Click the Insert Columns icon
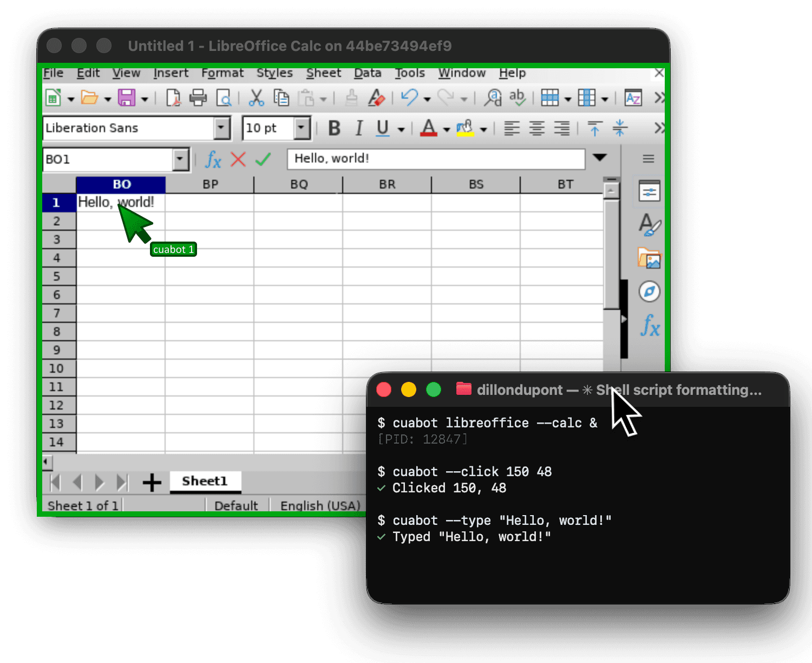 (x=586, y=98)
